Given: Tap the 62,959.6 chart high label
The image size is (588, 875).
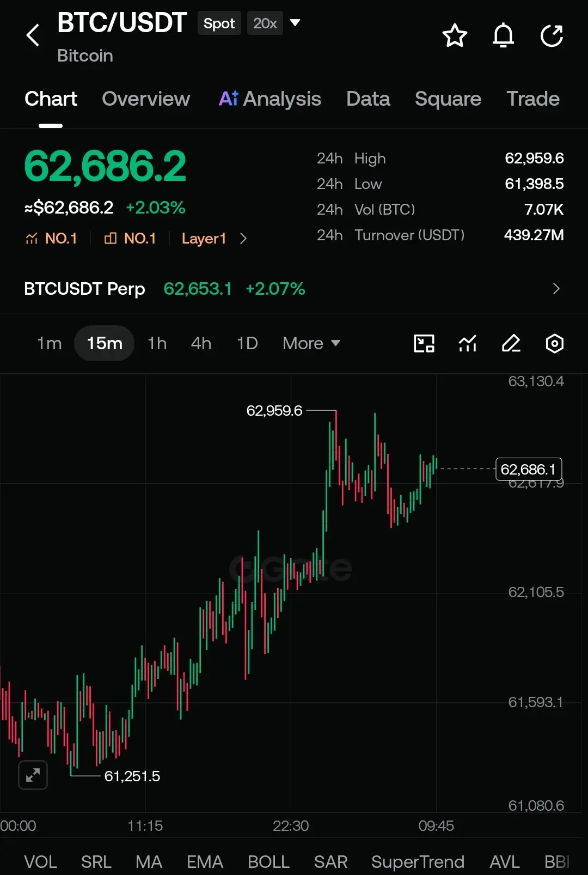Looking at the screenshot, I should click(x=274, y=410).
